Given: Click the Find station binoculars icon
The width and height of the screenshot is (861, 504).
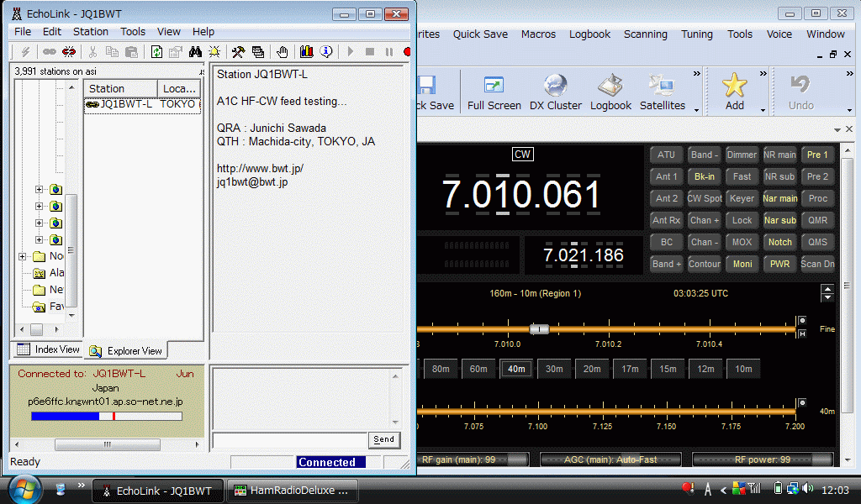Looking at the screenshot, I should point(197,52).
